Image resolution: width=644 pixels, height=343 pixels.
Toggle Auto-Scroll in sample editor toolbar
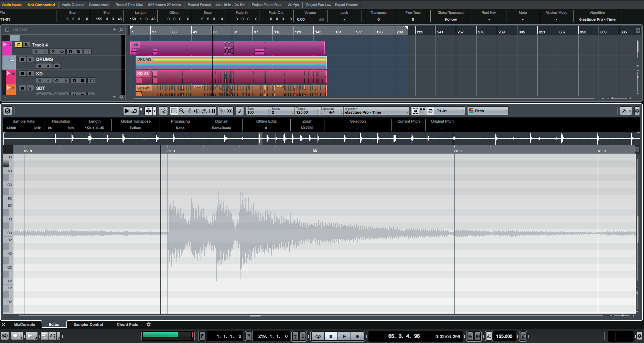tap(149, 111)
